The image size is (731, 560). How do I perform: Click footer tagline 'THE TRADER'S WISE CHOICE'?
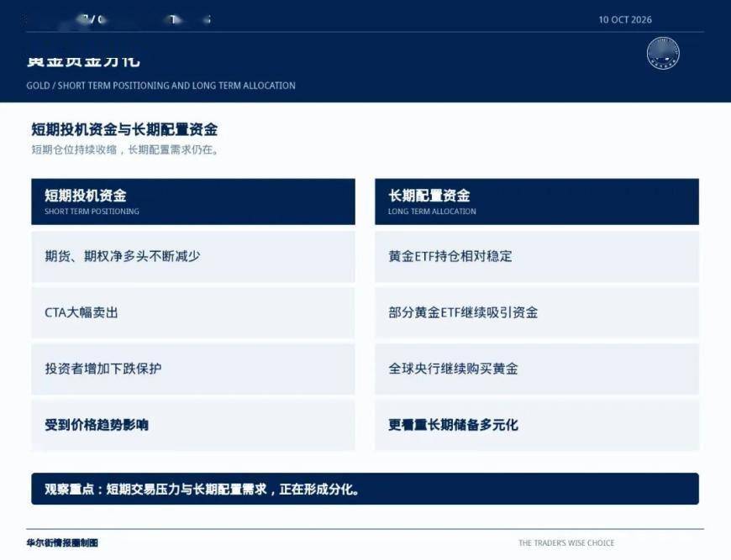[566, 542]
